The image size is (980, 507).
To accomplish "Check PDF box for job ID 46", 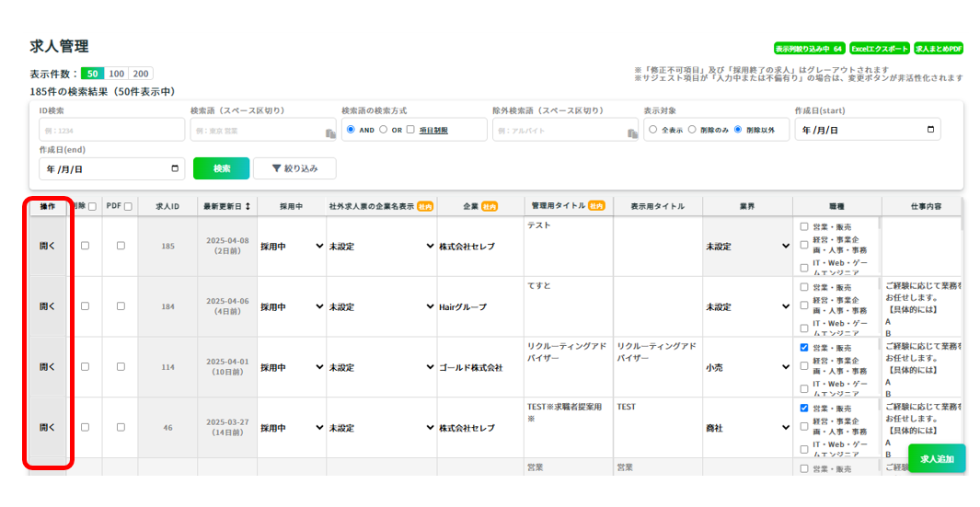I will coord(121,428).
